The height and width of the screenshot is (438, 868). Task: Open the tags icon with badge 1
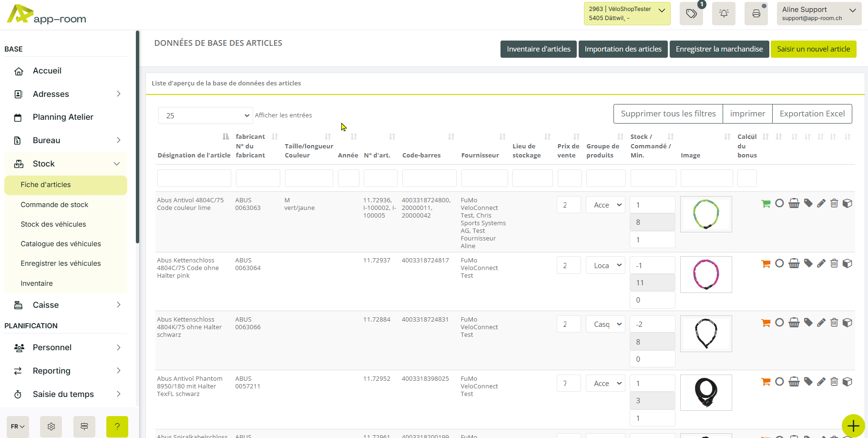click(691, 13)
